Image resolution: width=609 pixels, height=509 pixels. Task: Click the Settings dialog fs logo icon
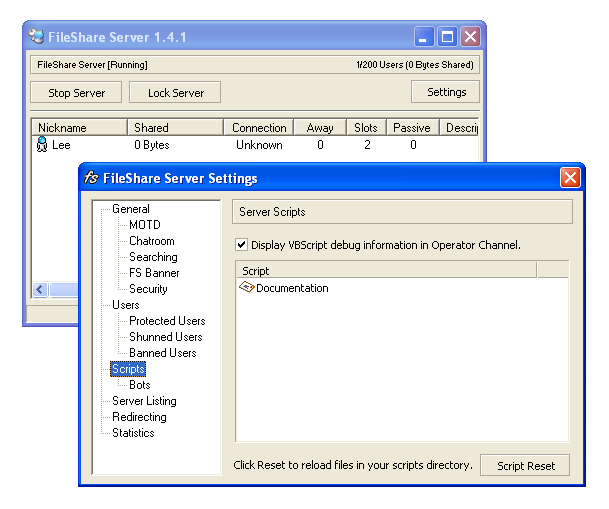coord(91,178)
